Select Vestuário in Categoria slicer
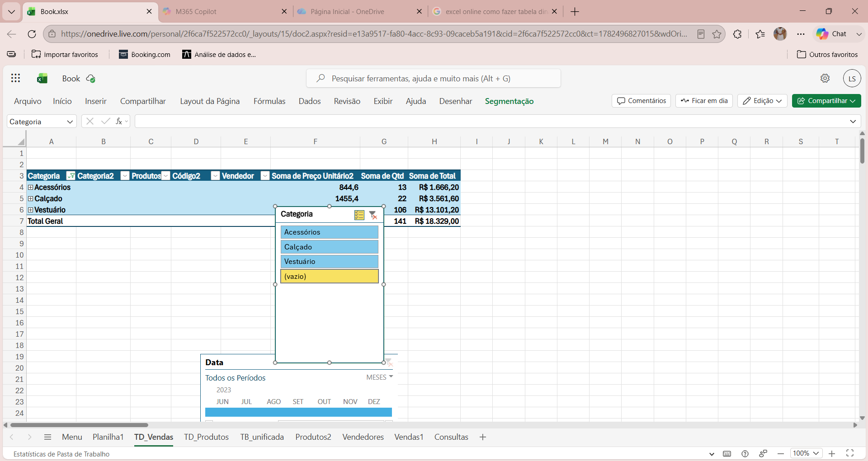The height and width of the screenshot is (461, 868). pyautogui.click(x=330, y=261)
